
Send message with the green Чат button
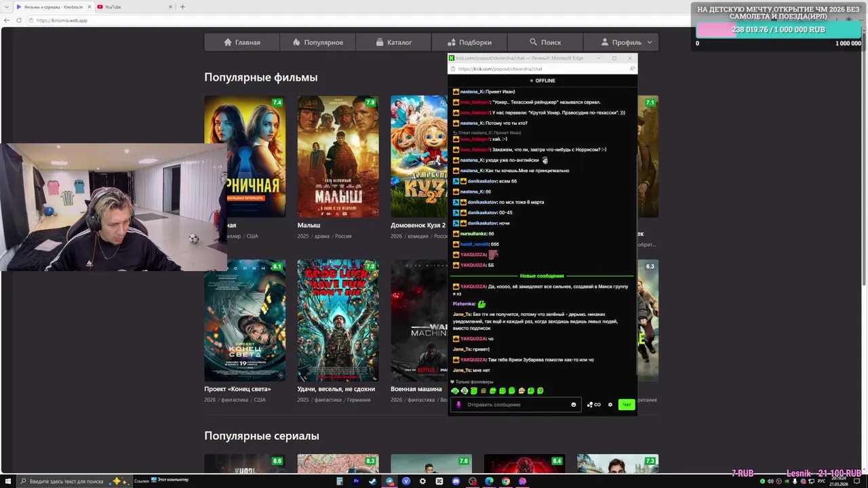[626, 405]
